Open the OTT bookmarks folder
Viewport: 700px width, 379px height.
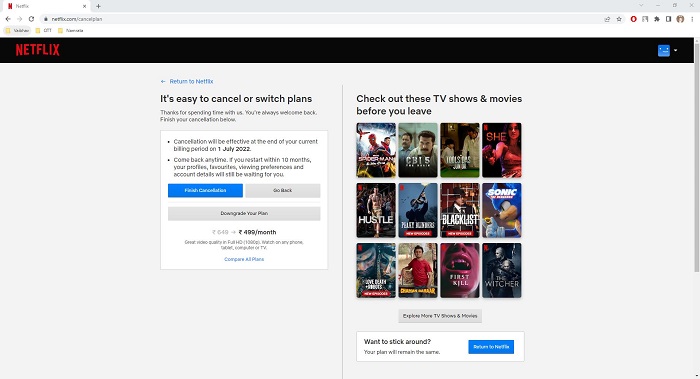point(44,31)
